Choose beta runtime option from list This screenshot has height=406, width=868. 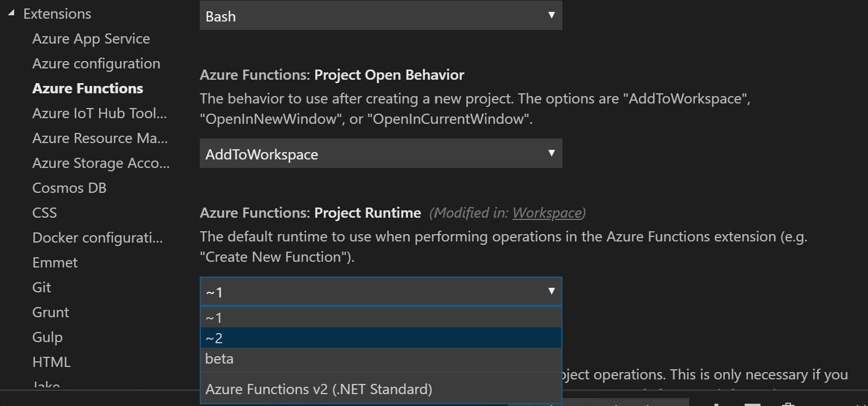pos(381,358)
